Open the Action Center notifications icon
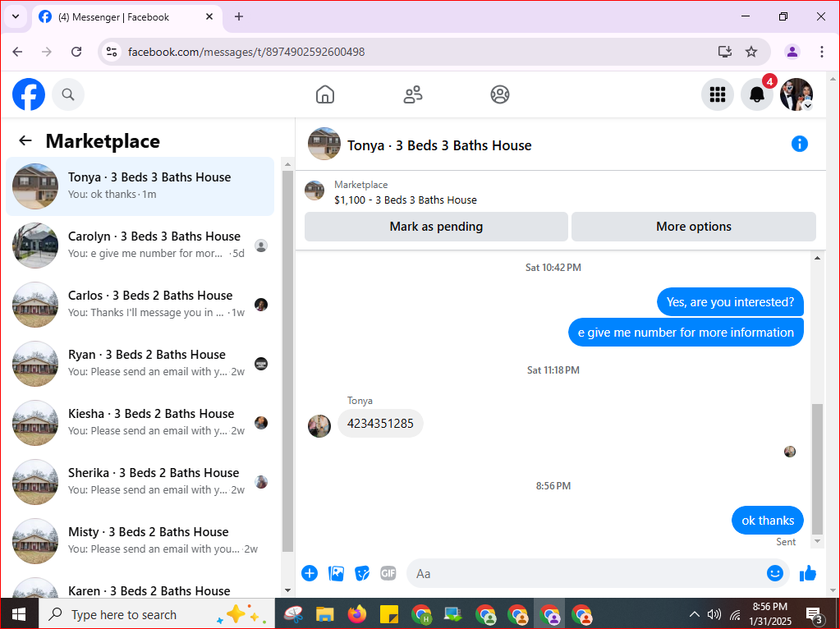The width and height of the screenshot is (840, 629). point(815,616)
